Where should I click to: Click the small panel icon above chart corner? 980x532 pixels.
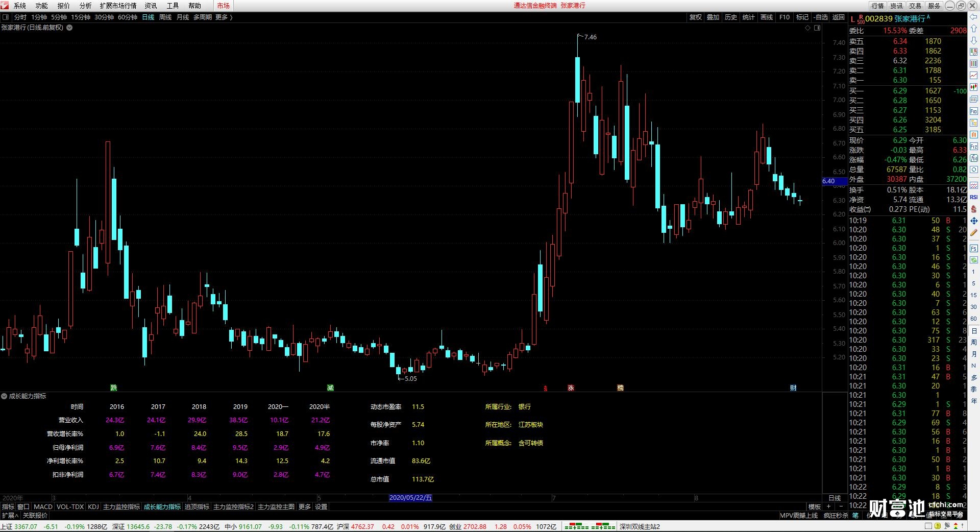817,28
